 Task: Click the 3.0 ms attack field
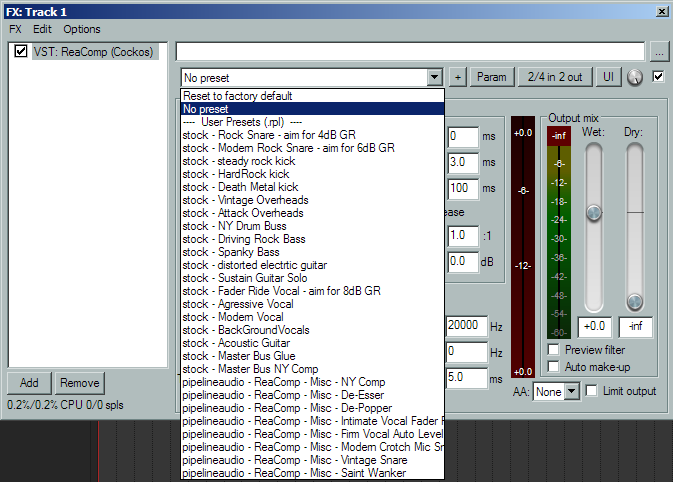[x=463, y=163]
